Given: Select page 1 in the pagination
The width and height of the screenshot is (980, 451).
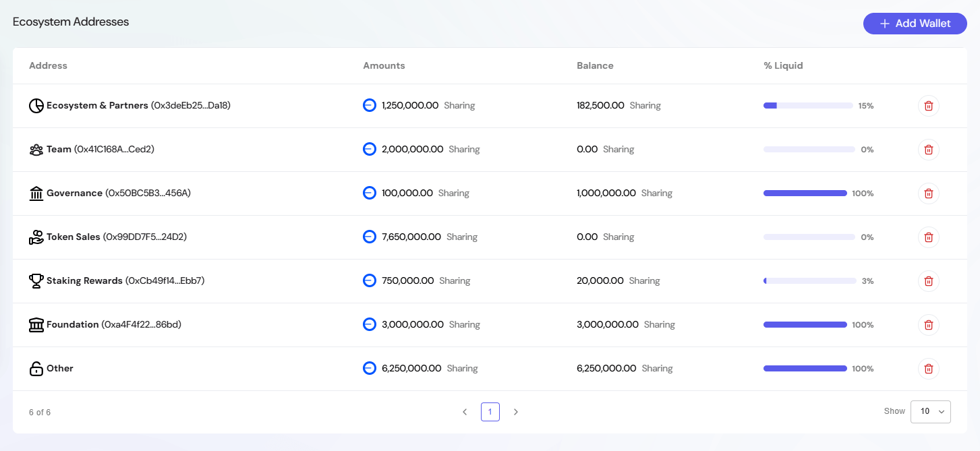Looking at the screenshot, I should 490,411.
